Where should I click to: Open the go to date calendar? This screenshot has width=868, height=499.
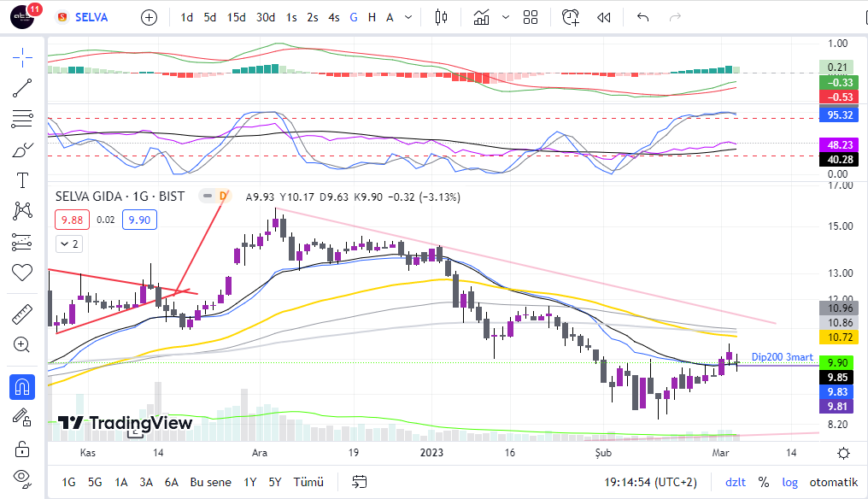(360, 483)
